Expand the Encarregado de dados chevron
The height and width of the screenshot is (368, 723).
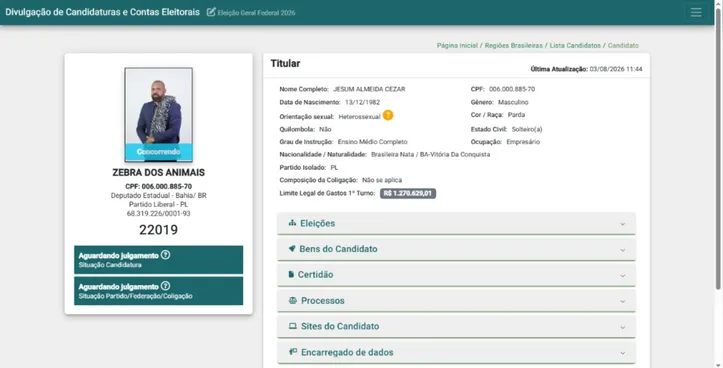(x=622, y=353)
